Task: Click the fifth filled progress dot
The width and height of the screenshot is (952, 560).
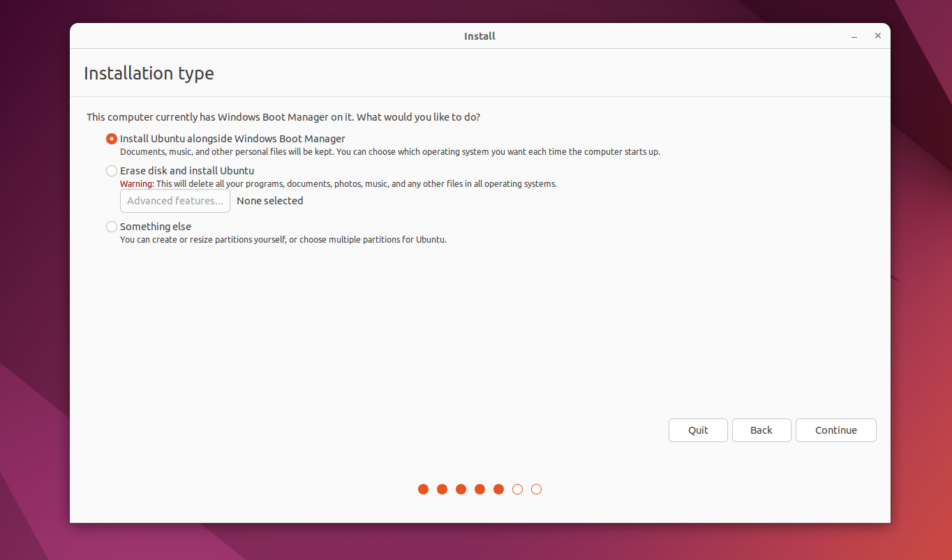Action: click(498, 489)
